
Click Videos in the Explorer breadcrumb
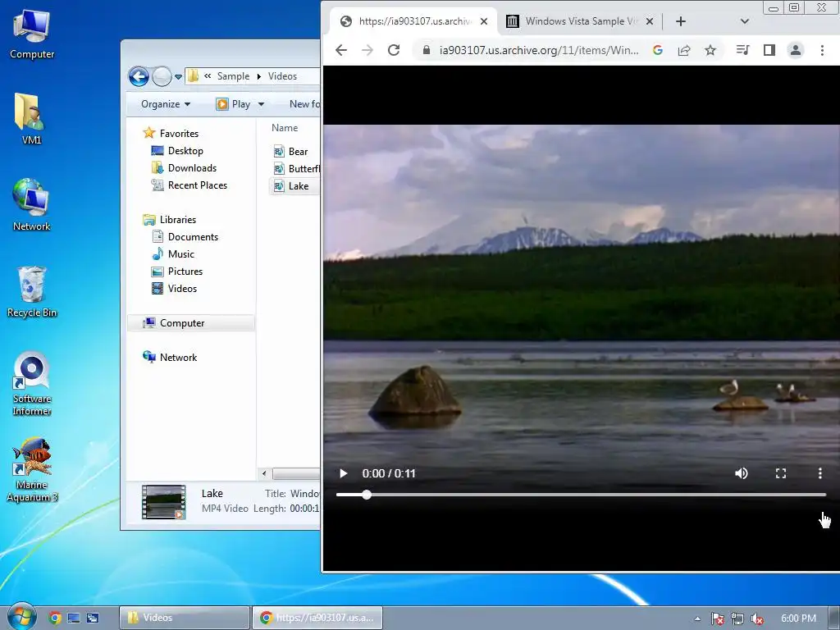pos(282,76)
